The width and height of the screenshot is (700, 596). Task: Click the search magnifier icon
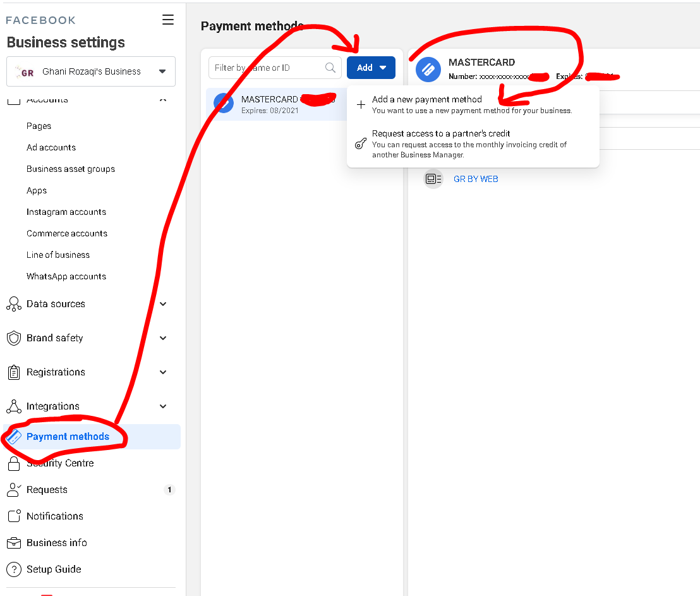point(330,68)
